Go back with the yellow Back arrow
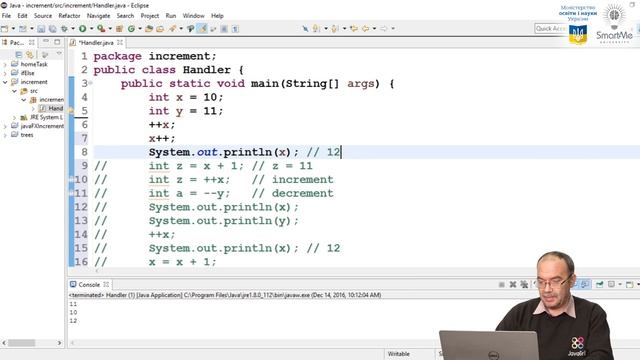This screenshot has height=360, width=640. tap(365, 29)
